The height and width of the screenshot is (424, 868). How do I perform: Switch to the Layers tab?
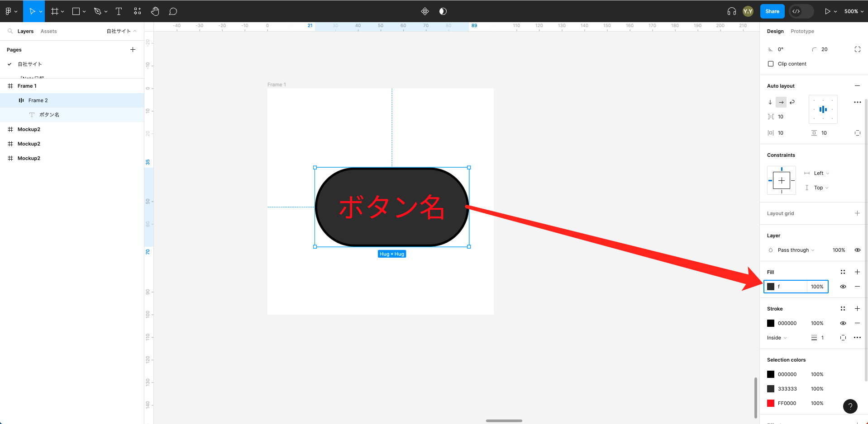click(x=25, y=31)
